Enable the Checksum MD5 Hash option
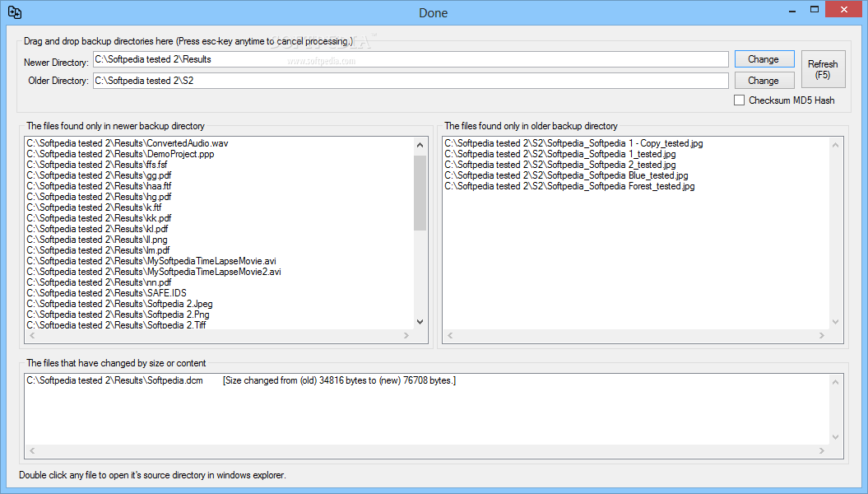 tap(739, 100)
